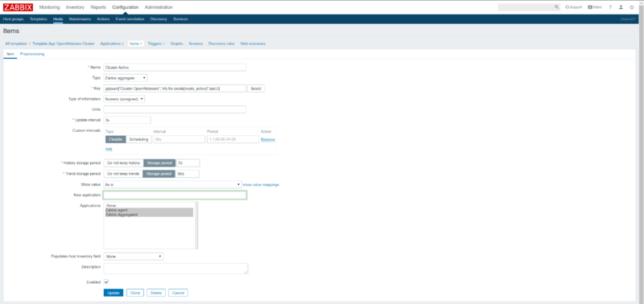644x304 pixels.
Task: Click the All templates breadcrumb link
Action: pos(16,43)
